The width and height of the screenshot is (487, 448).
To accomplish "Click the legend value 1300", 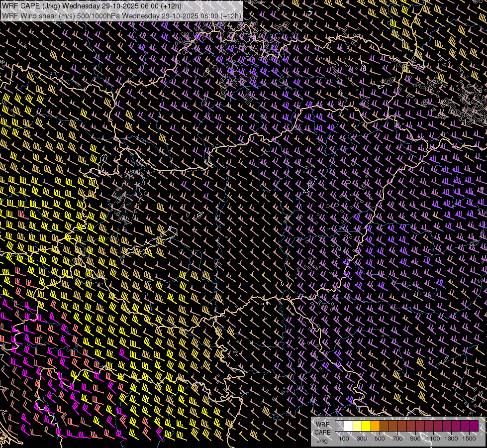I will coord(451,439).
